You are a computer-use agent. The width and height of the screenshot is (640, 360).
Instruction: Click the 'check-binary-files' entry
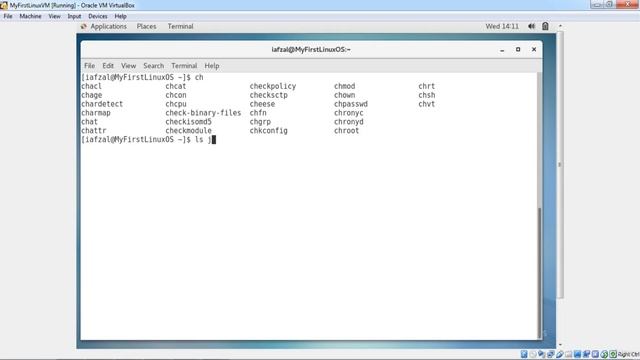point(203,113)
